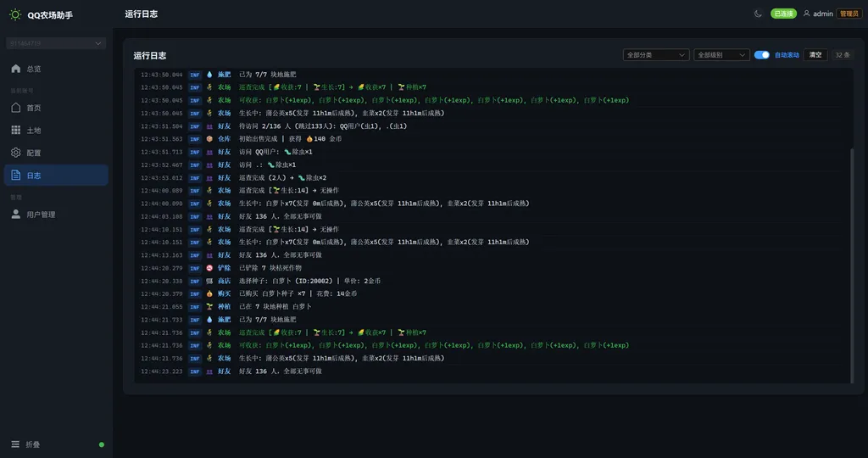The width and height of the screenshot is (868, 458).
Task: Open the 全部分类 category filter dropdown
Action: coord(655,55)
